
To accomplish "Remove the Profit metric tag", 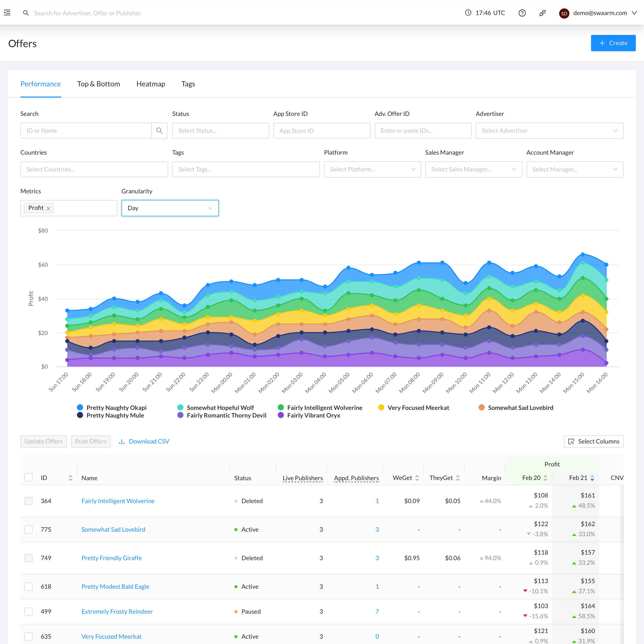I will coord(48,208).
